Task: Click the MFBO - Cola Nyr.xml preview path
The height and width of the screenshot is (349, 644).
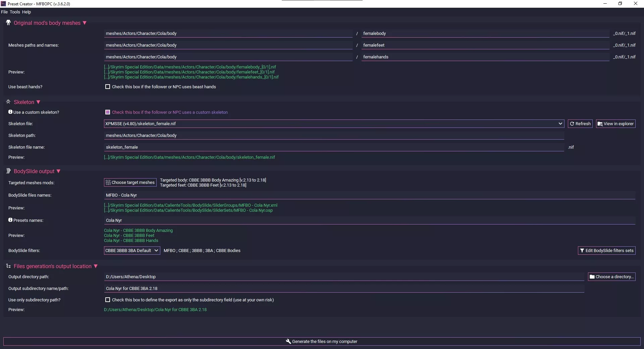Action: coord(191,205)
